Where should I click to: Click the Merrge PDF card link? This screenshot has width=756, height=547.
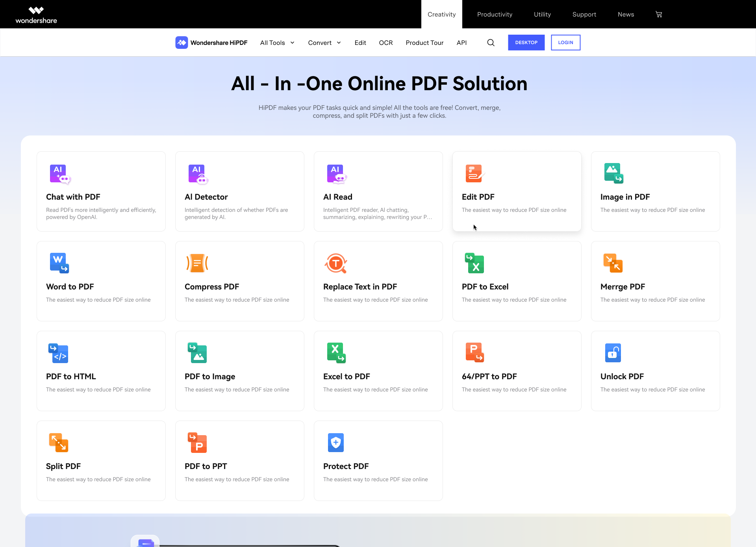pyautogui.click(x=655, y=281)
